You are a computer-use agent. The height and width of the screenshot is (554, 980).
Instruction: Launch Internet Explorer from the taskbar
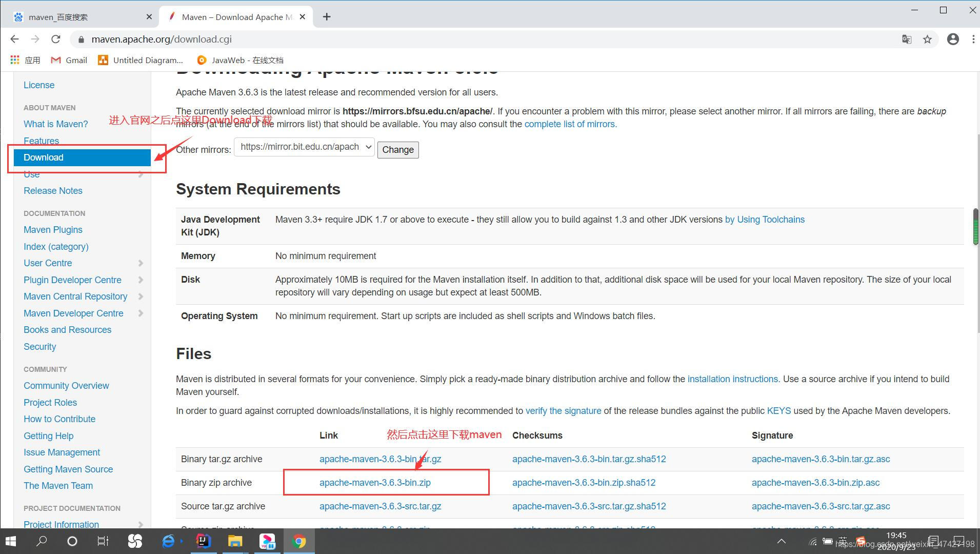tap(168, 541)
